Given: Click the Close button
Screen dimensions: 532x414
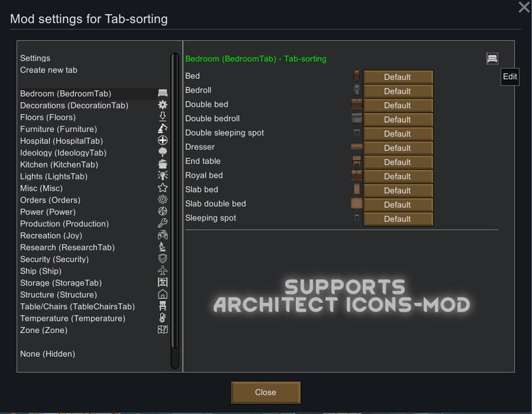Looking at the screenshot, I should [x=265, y=392].
